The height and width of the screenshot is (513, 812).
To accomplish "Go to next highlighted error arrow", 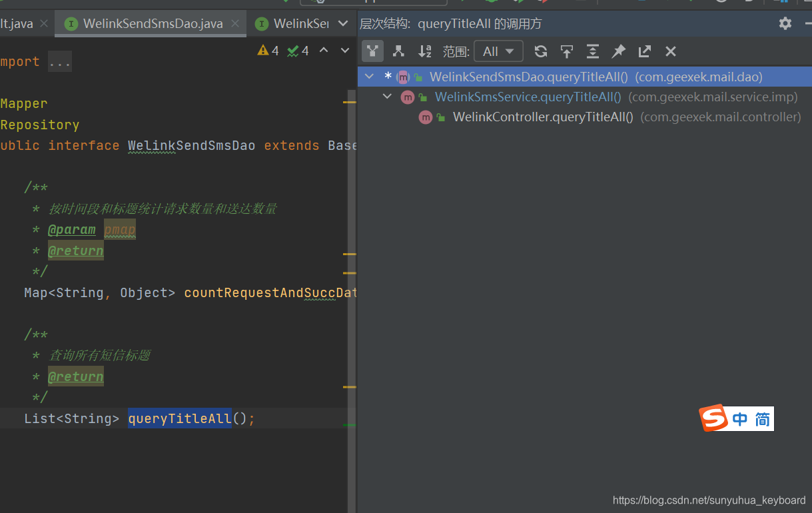I will tap(345, 51).
